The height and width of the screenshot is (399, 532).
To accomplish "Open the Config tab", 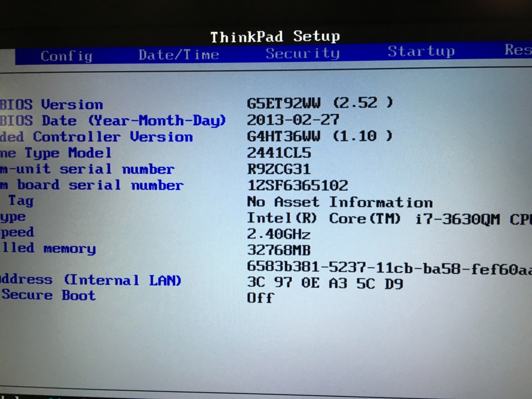I will point(66,56).
